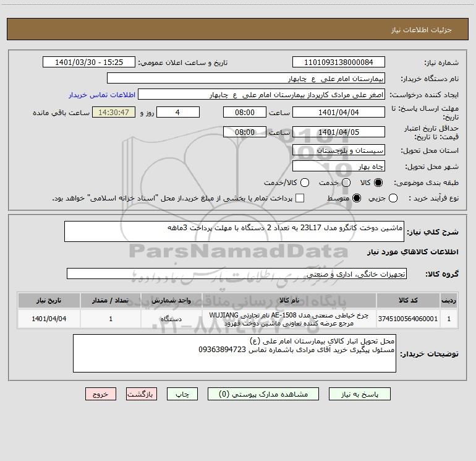Click the بازگشت back button
The width and height of the screenshot is (476, 461).
click(142, 394)
